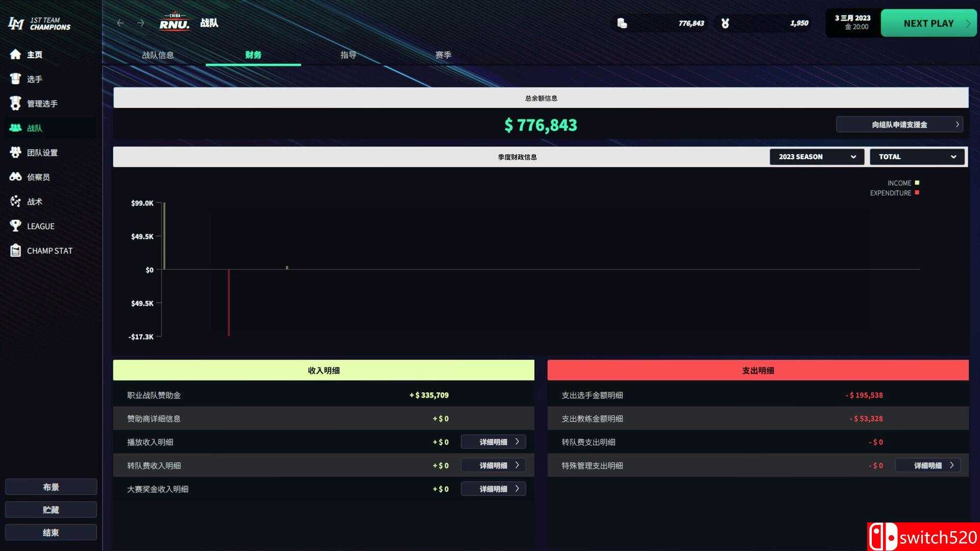Click the 战术 tactics icon

[x=15, y=202]
